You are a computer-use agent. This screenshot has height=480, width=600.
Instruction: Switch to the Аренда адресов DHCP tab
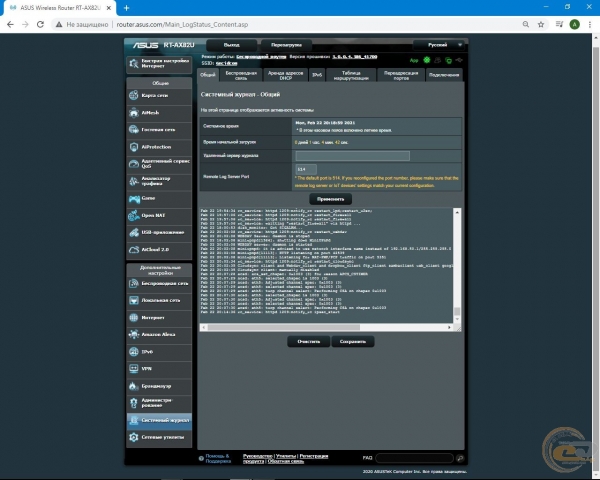(285, 75)
